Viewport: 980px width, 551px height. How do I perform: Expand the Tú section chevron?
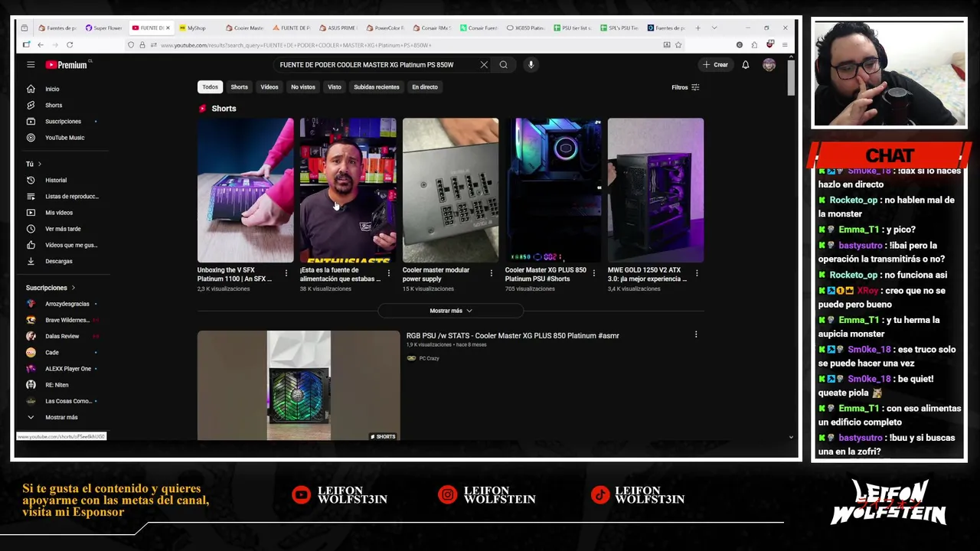point(39,164)
